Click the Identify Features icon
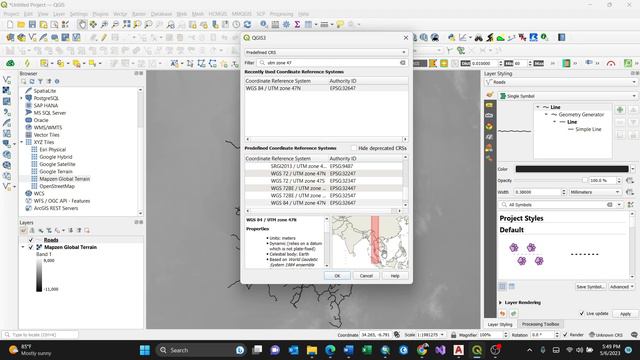The height and width of the screenshot is (360, 640). [x=264, y=24]
